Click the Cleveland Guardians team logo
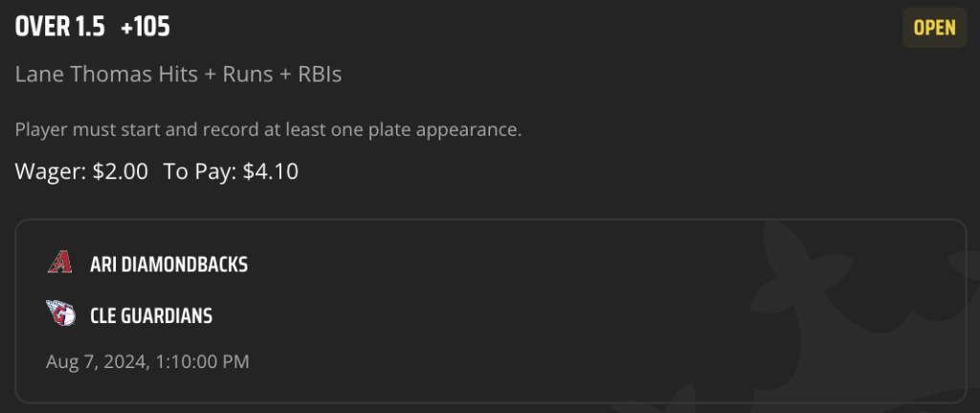 60,314
